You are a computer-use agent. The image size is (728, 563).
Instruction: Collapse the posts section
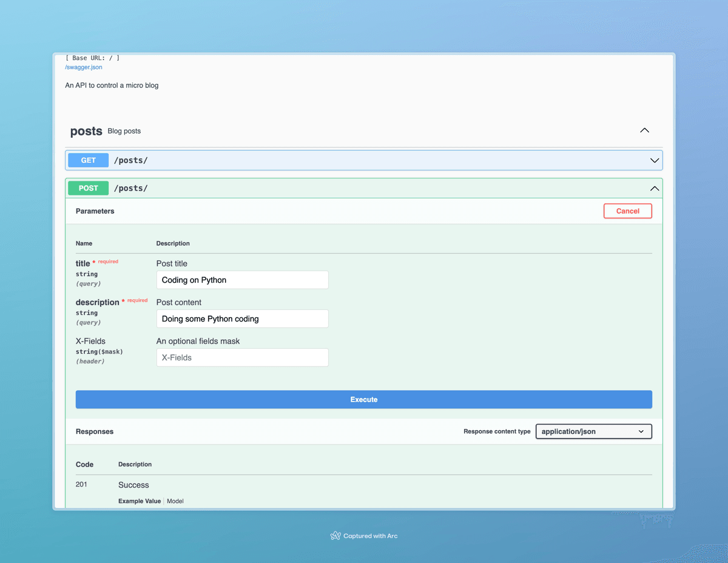[x=644, y=130]
